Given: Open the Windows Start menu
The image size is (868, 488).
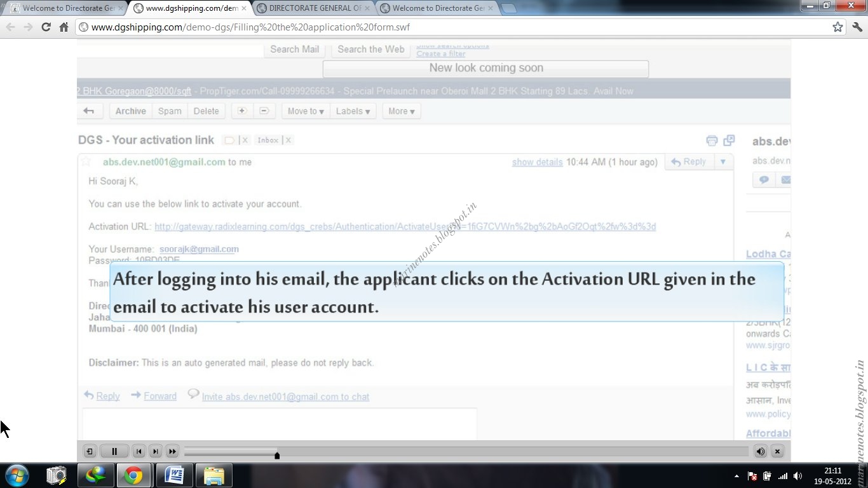Looking at the screenshot, I should pos(17,475).
